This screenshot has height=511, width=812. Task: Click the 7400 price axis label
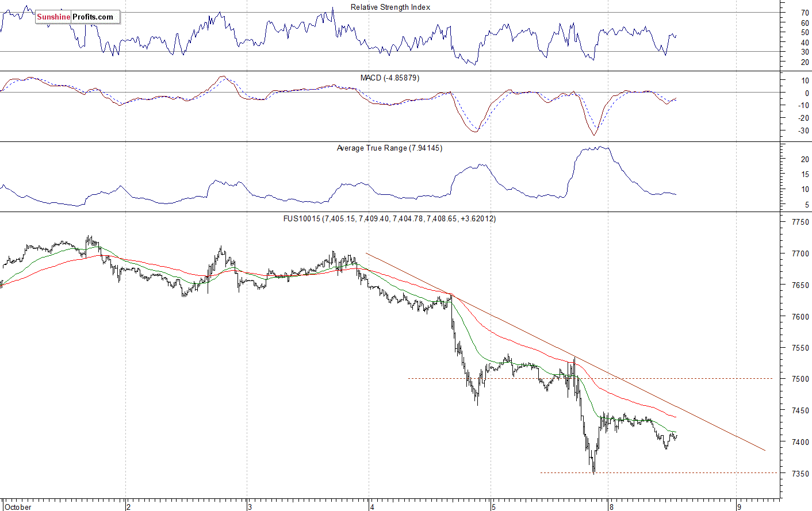point(800,442)
